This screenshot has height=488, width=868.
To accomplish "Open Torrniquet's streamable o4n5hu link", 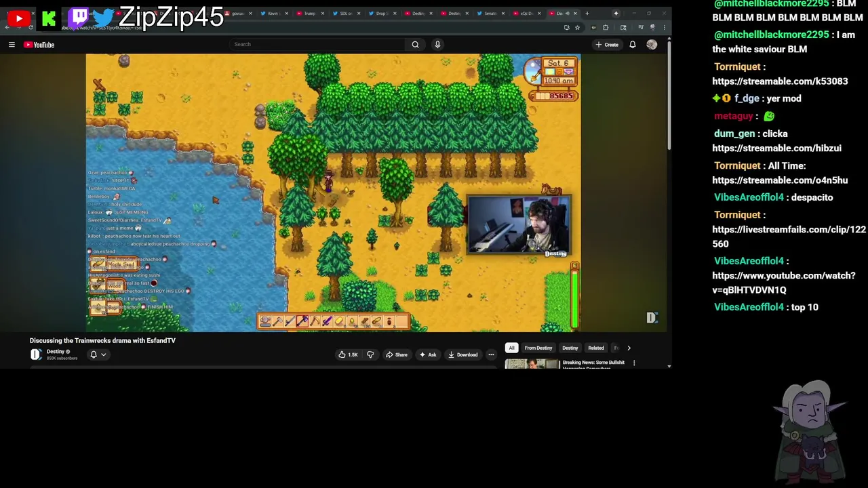I will [x=780, y=180].
